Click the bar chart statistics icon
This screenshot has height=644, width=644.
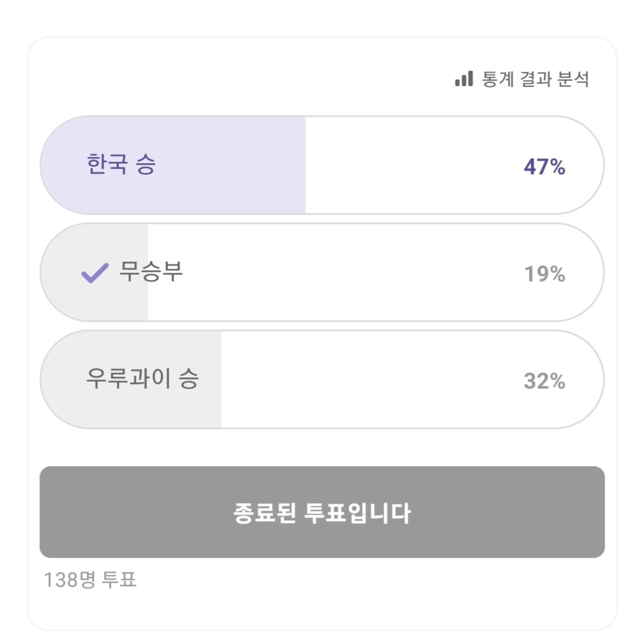(x=464, y=78)
